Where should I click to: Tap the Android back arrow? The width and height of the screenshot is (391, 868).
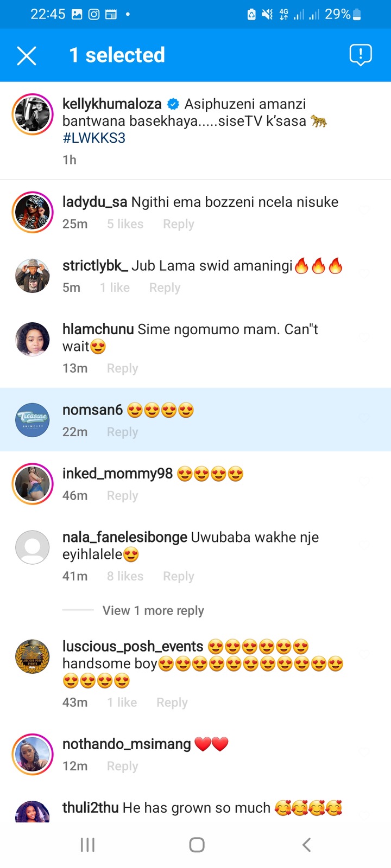tap(307, 845)
